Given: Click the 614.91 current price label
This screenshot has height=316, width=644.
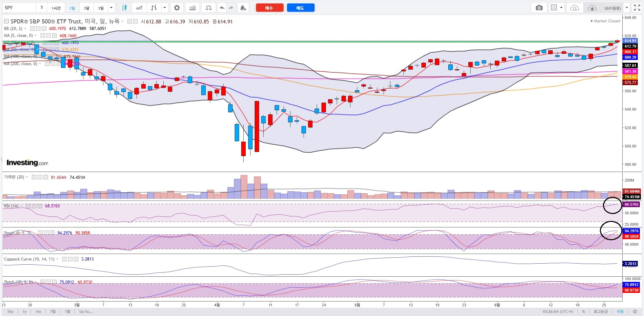Looking at the screenshot, I should tap(631, 41).
